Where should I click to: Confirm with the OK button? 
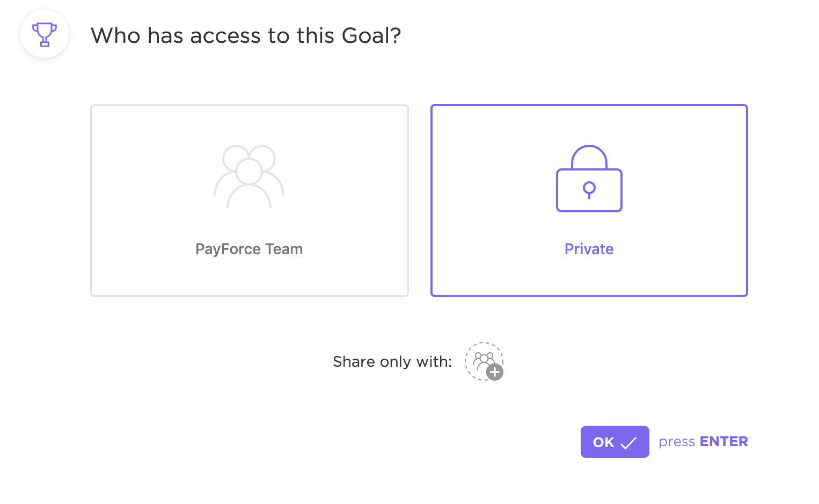point(615,442)
